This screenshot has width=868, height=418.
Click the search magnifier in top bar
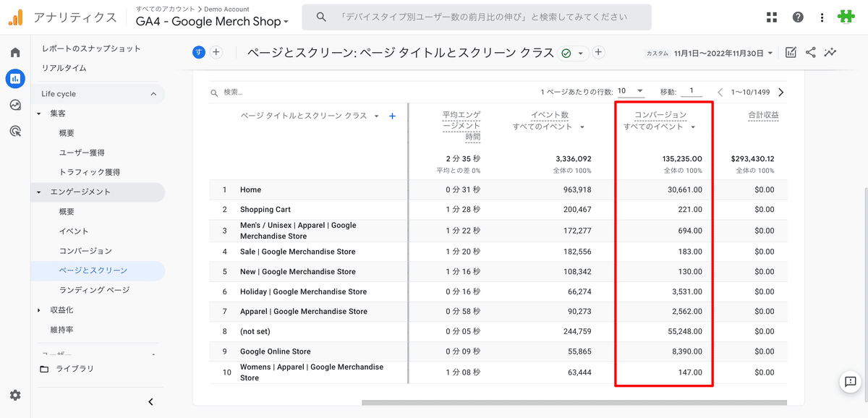point(321,17)
